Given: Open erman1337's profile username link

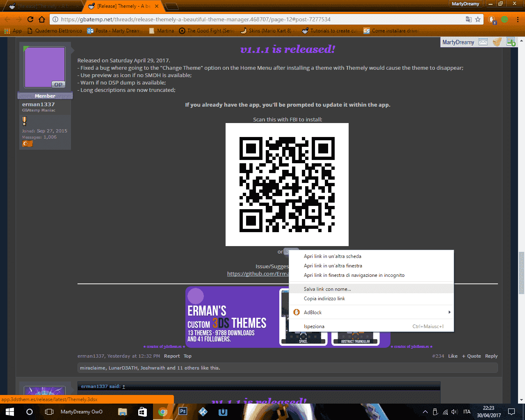Looking at the screenshot, I should [x=38, y=104].
